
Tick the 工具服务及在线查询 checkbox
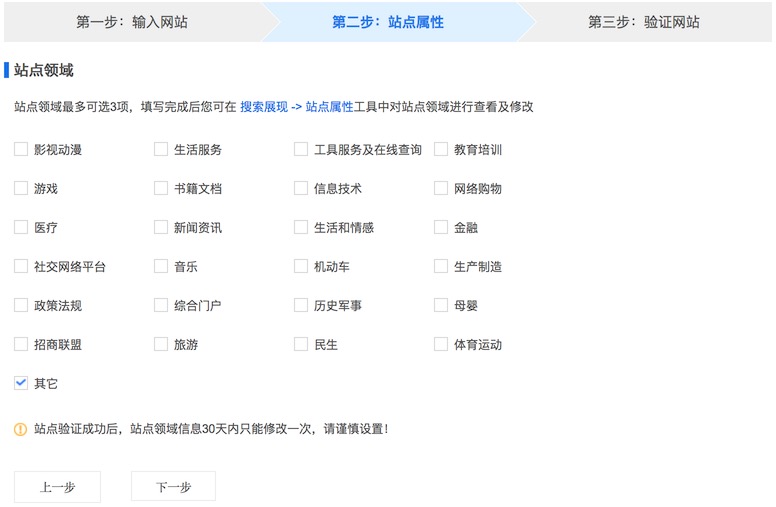click(x=301, y=150)
